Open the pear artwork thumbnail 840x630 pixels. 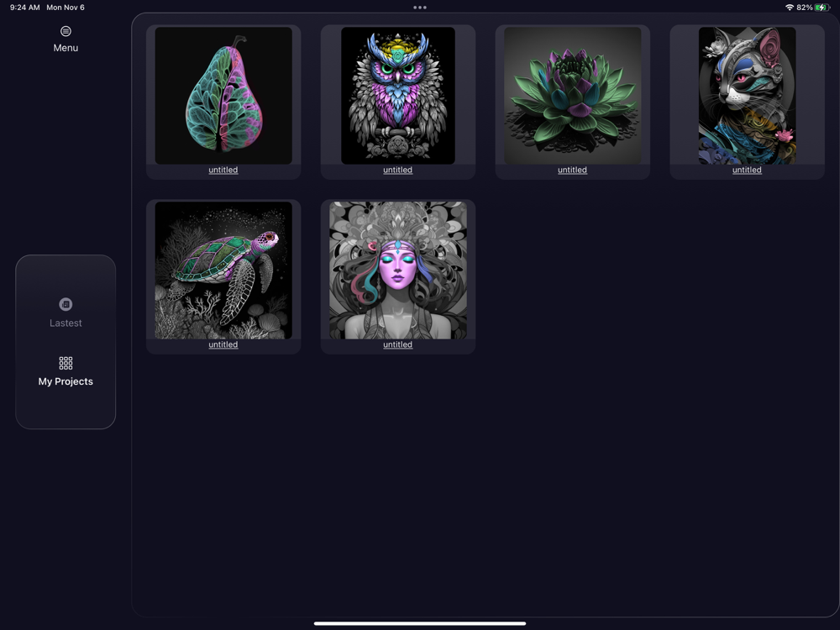point(223,96)
